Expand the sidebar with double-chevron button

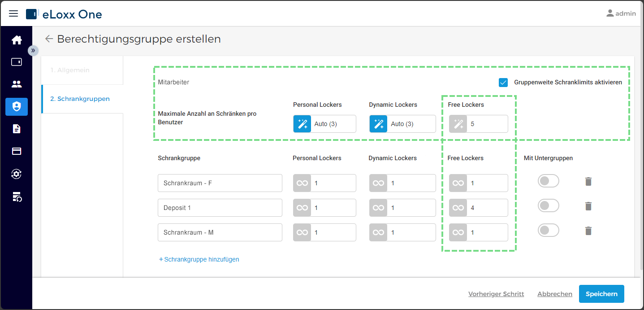(33, 50)
